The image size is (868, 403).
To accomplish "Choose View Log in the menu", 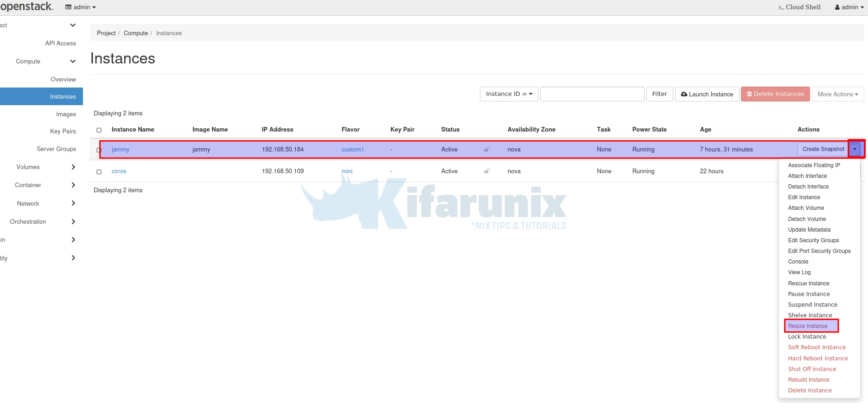I will (x=799, y=272).
